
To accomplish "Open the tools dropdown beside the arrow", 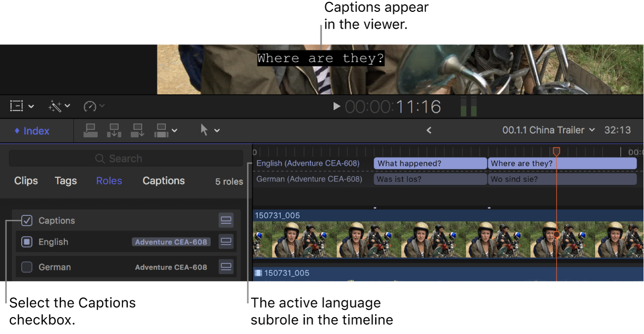I will coord(217,130).
